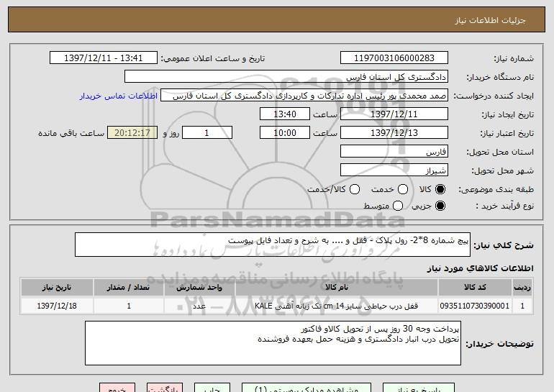Click the need date cell 1397/12/18

pyautogui.click(x=57, y=306)
